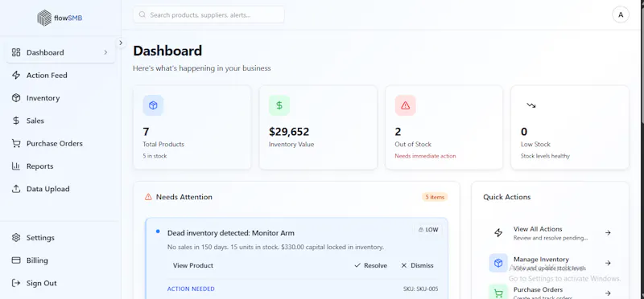644x299 pixels.
Task: Click the $29,652 Inventory Value figure
Action: pos(289,132)
